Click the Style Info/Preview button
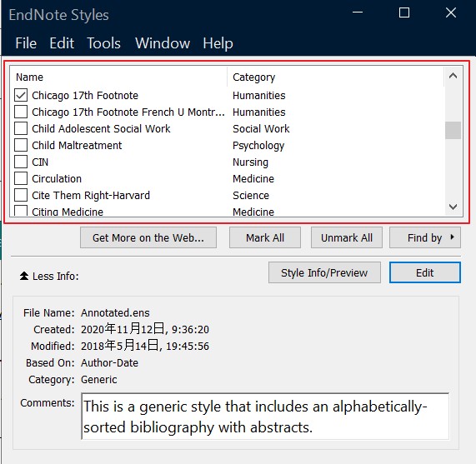 point(324,272)
